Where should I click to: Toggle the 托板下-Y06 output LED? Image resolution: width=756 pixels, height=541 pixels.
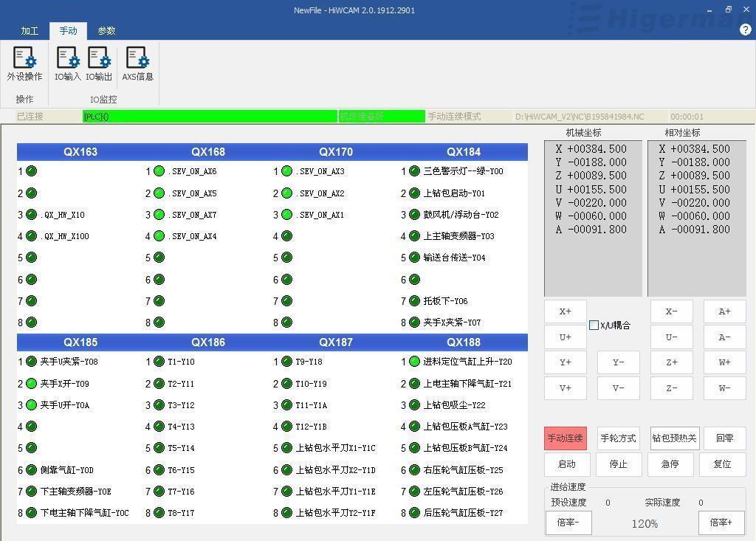click(414, 301)
